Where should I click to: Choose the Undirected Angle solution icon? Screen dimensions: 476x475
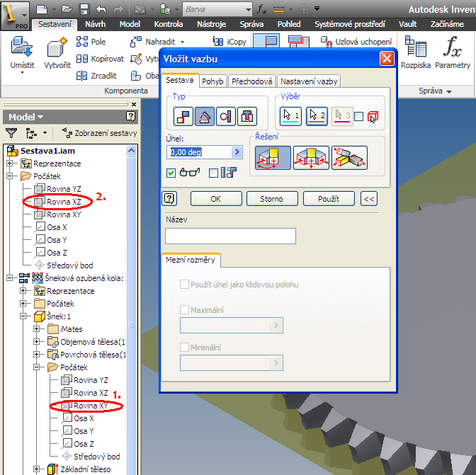coord(311,158)
